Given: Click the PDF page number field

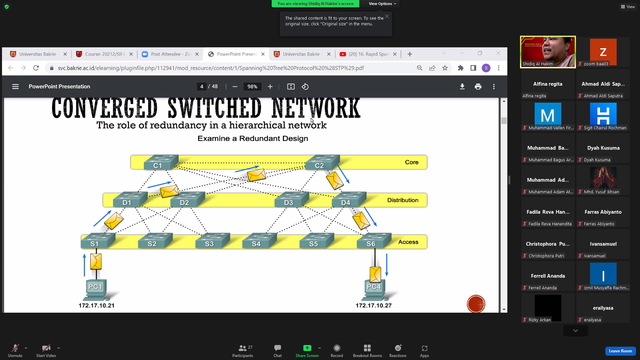Looking at the screenshot, I should pyautogui.click(x=202, y=87).
